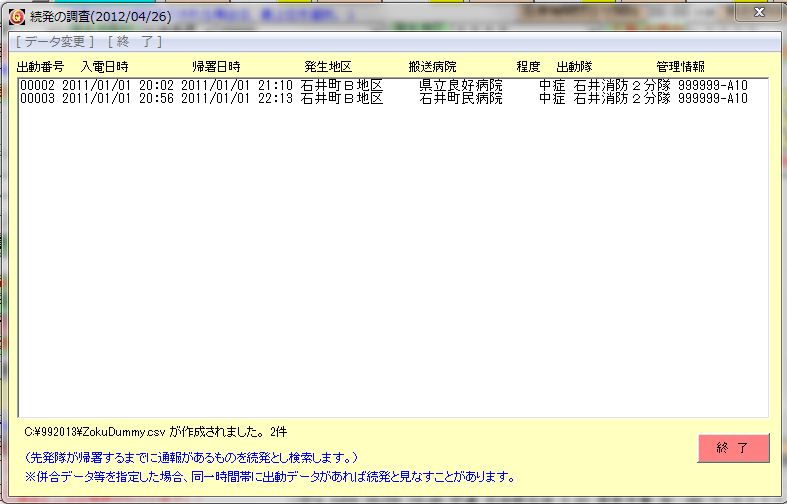The image size is (787, 504).
Task: Click the ZokuDummy.csv created status message
Action: (156, 432)
